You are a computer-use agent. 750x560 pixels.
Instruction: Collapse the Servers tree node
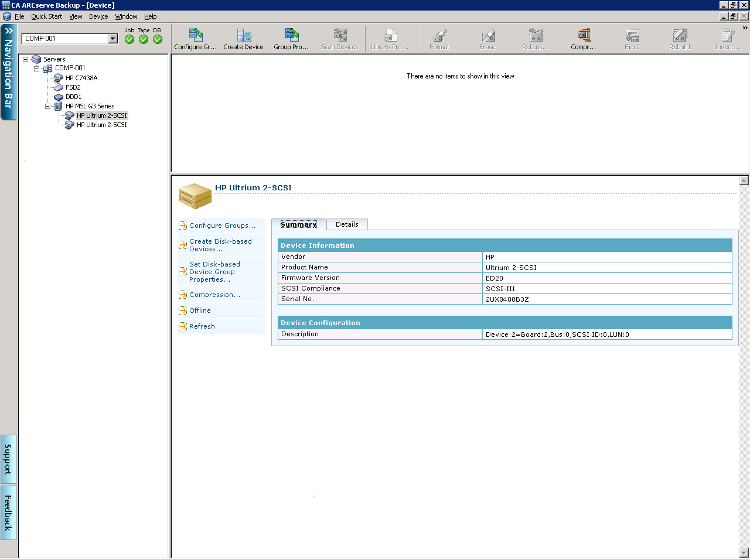point(26,59)
